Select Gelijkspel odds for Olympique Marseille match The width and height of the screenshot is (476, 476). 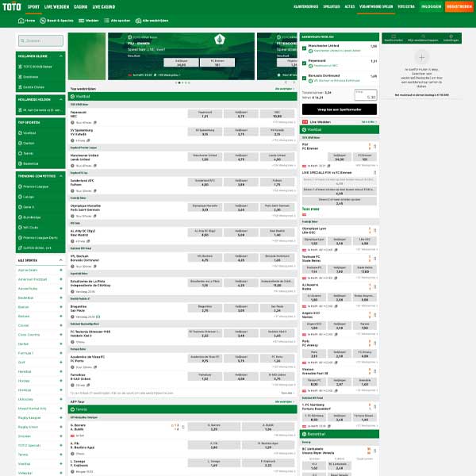pos(241,208)
